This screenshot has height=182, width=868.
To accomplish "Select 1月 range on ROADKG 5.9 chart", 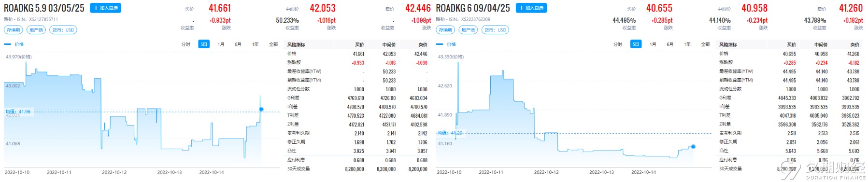I will tap(221, 44).
